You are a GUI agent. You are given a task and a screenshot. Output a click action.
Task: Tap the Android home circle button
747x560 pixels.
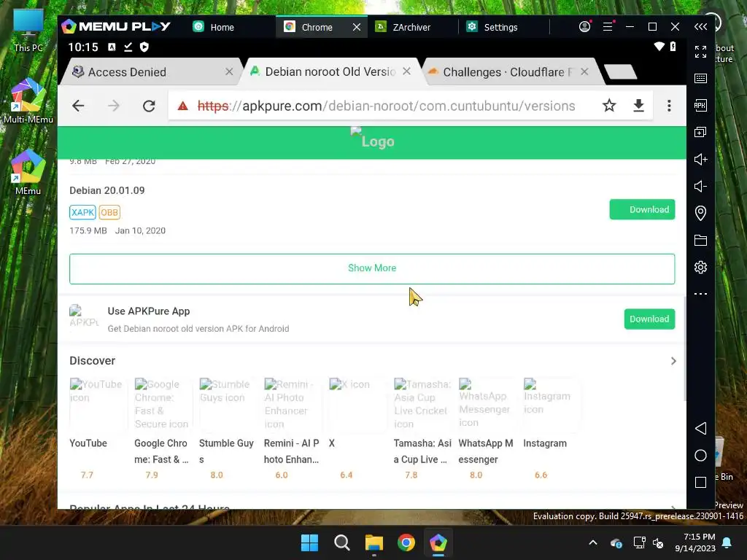pos(700,455)
